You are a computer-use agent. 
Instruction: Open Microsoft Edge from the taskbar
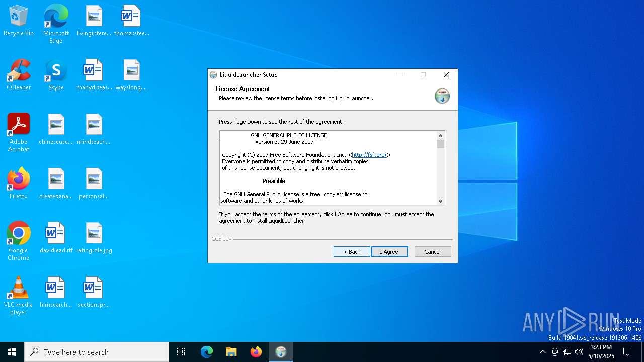coord(207,352)
